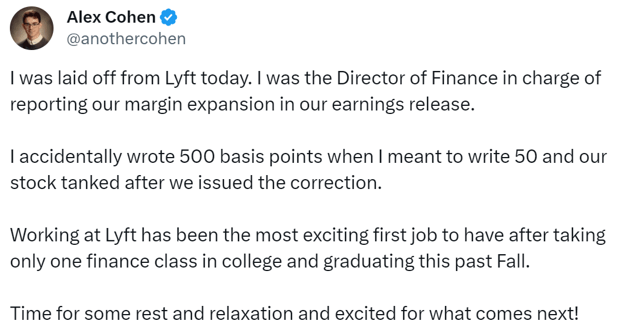Open Alex Cohen's profile avatar photo

click(x=31, y=28)
